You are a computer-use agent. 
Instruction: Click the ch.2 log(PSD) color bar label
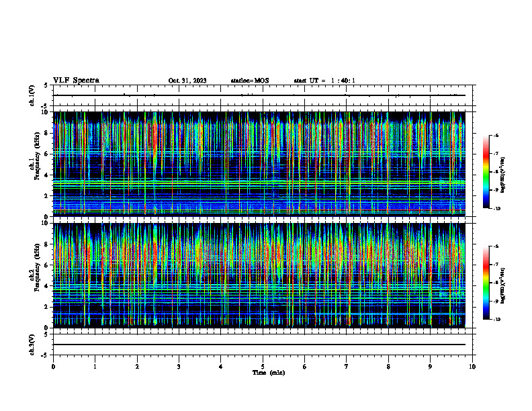pyautogui.click(x=502, y=285)
